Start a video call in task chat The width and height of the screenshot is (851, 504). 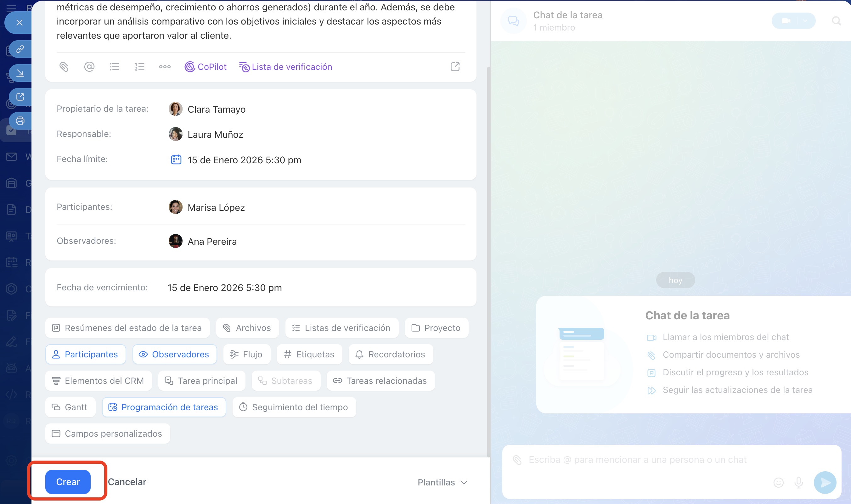pyautogui.click(x=786, y=21)
